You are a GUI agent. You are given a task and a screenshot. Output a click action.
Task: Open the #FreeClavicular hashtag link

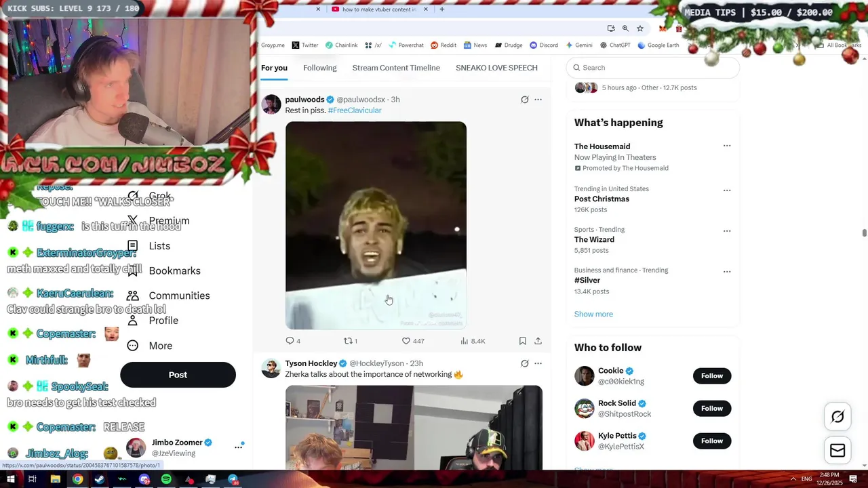(355, 110)
